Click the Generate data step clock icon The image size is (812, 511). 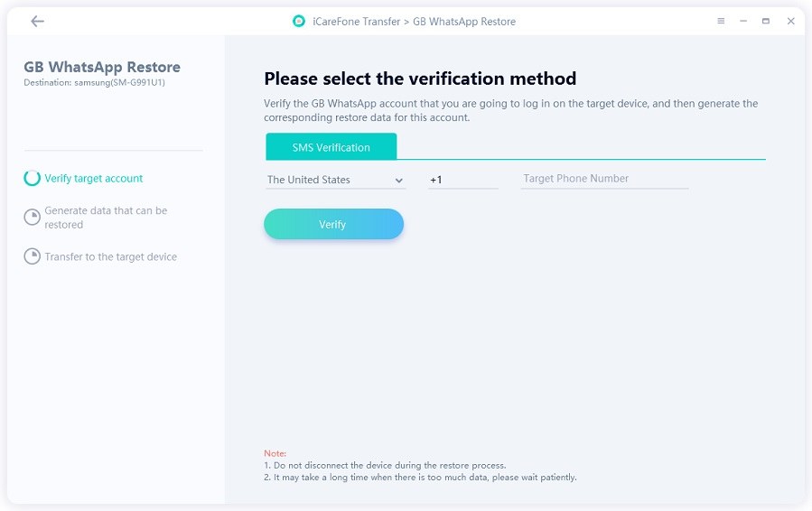(32, 218)
